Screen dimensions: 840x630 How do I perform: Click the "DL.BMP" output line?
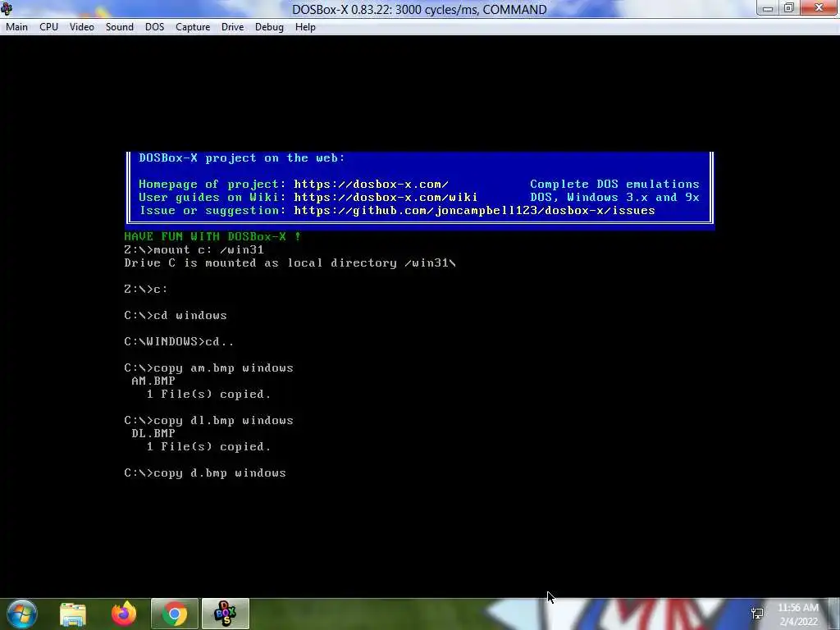click(153, 433)
